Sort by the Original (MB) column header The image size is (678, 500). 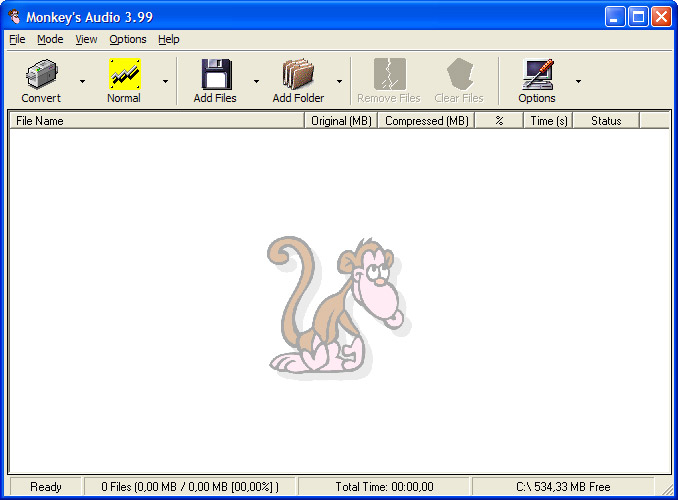point(341,121)
